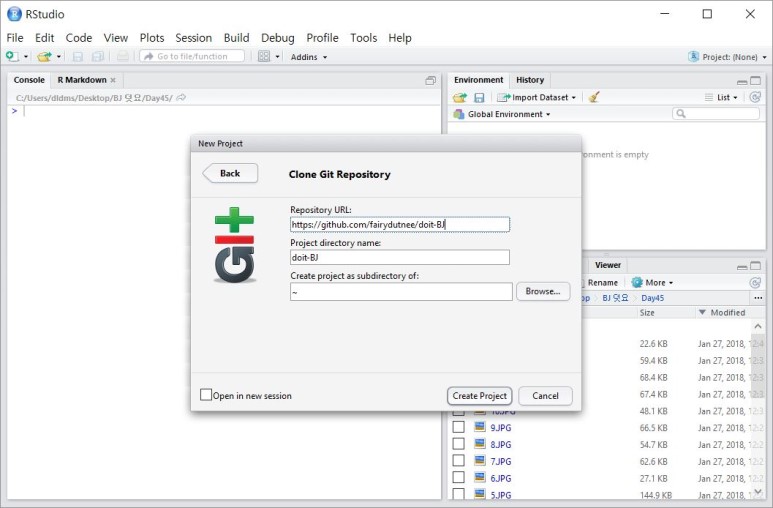The width and height of the screenshot is (773, 508).
Task: Click the 7.JPG image file icon
Action: 479,460
